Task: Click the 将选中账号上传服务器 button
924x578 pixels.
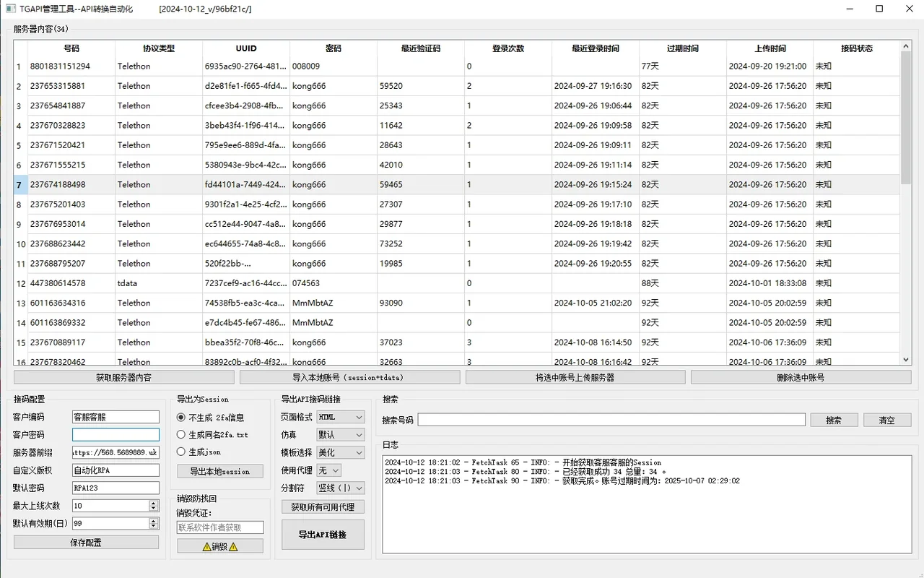Action: click(575, 377)
